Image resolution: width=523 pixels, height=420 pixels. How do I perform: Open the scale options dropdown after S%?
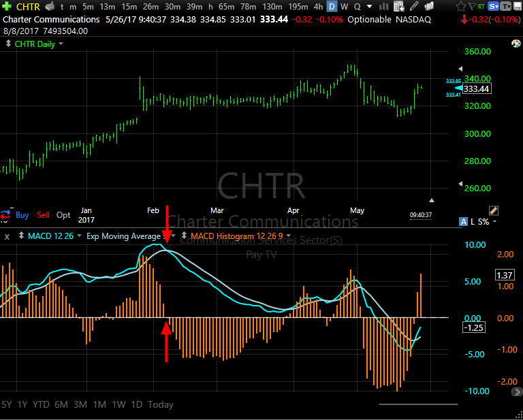click(494, 222)
